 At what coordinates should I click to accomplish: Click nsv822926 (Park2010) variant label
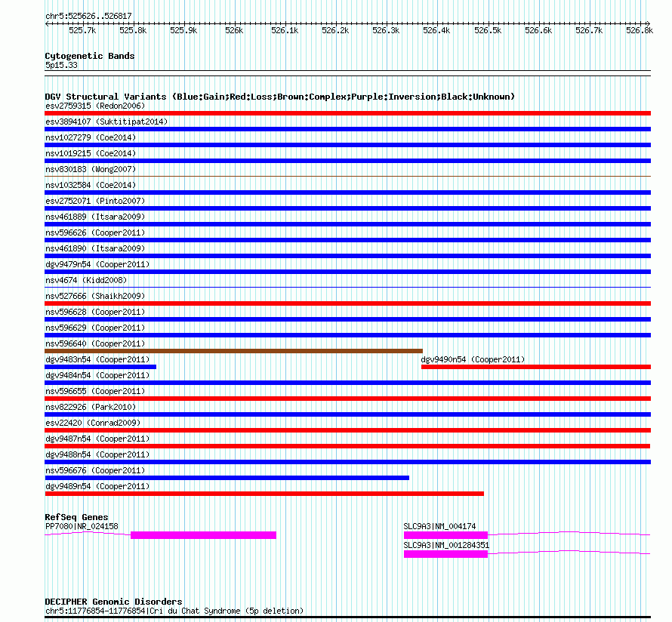(91, 407)
